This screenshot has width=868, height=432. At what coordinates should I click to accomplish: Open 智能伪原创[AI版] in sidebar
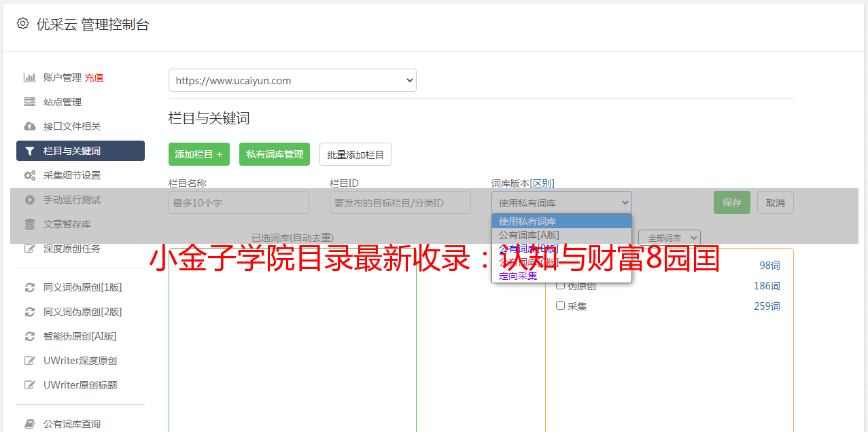[x=80, y=336]
